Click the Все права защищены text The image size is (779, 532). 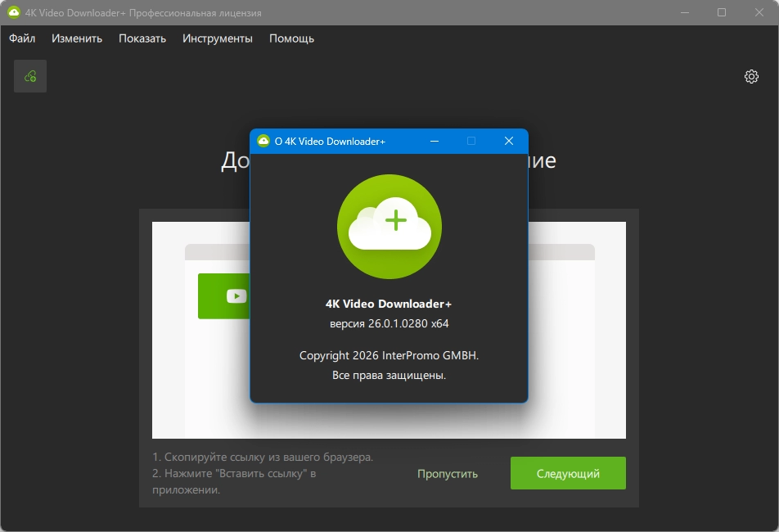[389, 375]
